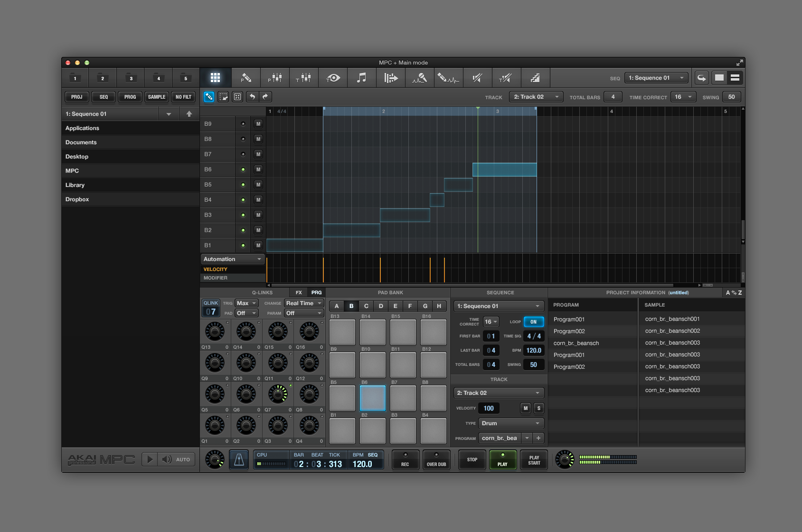802x532 pixels.
Task: Click the PROJ filter button
Action: [76, 97]
